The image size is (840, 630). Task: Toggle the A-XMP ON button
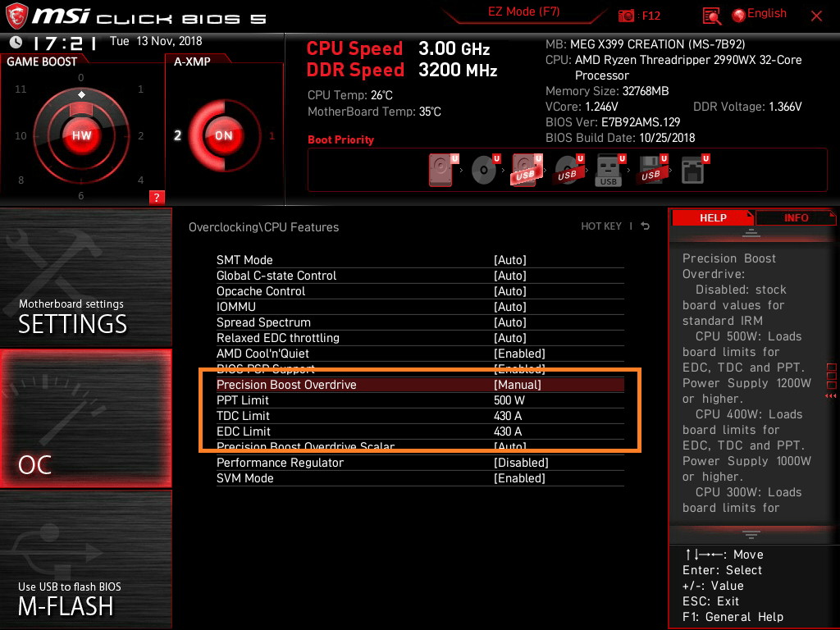click(223, 135)
